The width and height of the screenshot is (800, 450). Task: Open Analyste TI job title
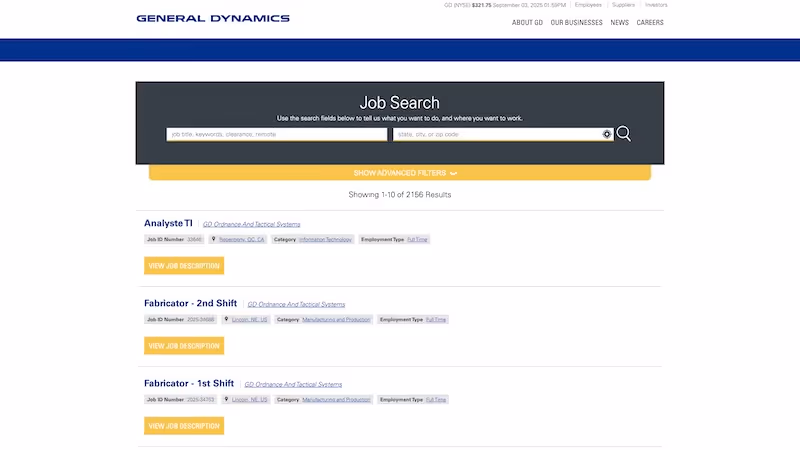(168, 223)
